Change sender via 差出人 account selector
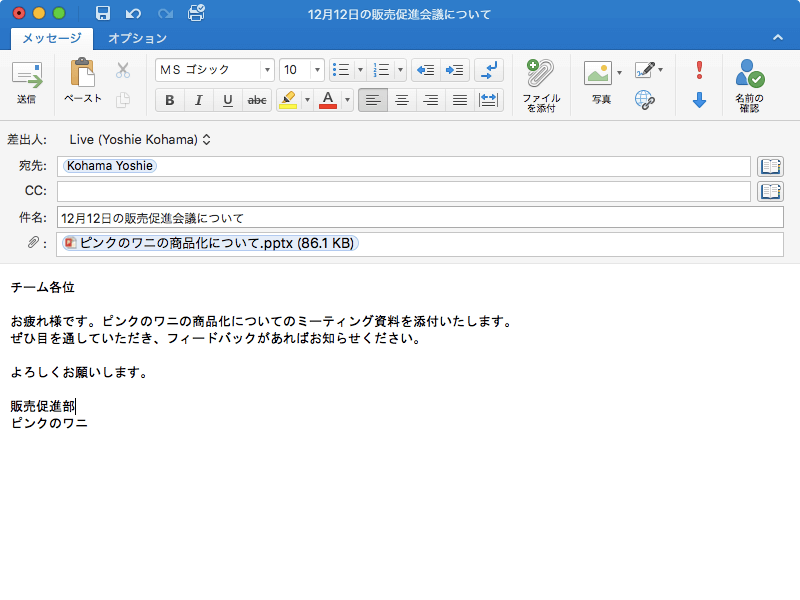 [140, 139]
